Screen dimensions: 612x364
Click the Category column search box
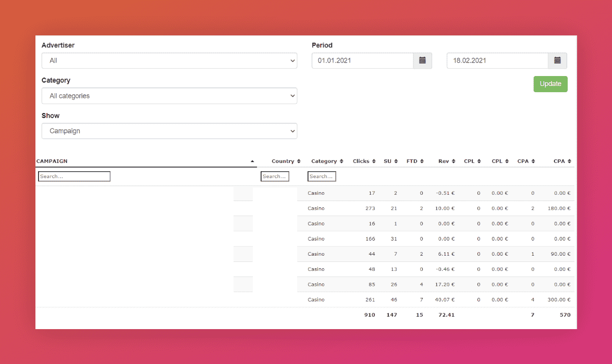click(x=322, y=177)
